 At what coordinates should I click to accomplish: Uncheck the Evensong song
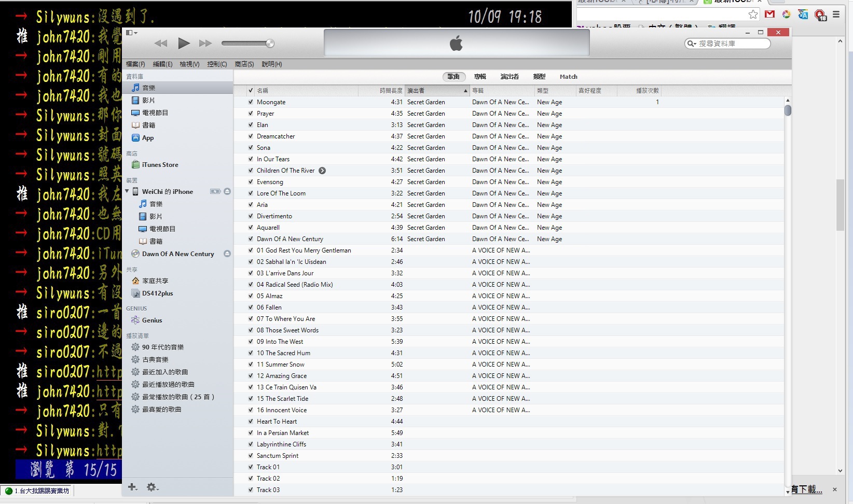point(251,182)
